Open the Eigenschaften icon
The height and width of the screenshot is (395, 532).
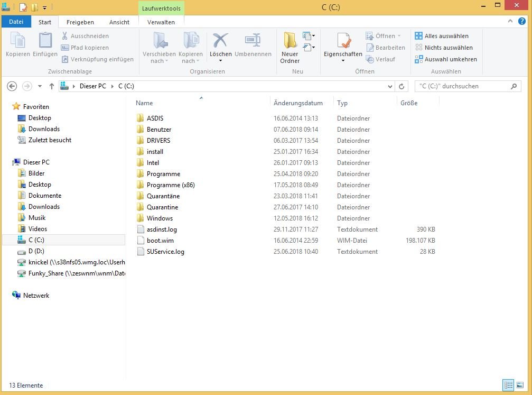pyautogui.click(x=344, y=40)
